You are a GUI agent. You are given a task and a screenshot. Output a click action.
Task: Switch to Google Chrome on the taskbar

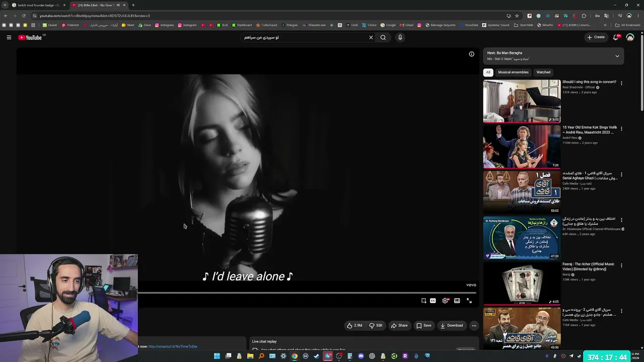click(x=294, y=356)
